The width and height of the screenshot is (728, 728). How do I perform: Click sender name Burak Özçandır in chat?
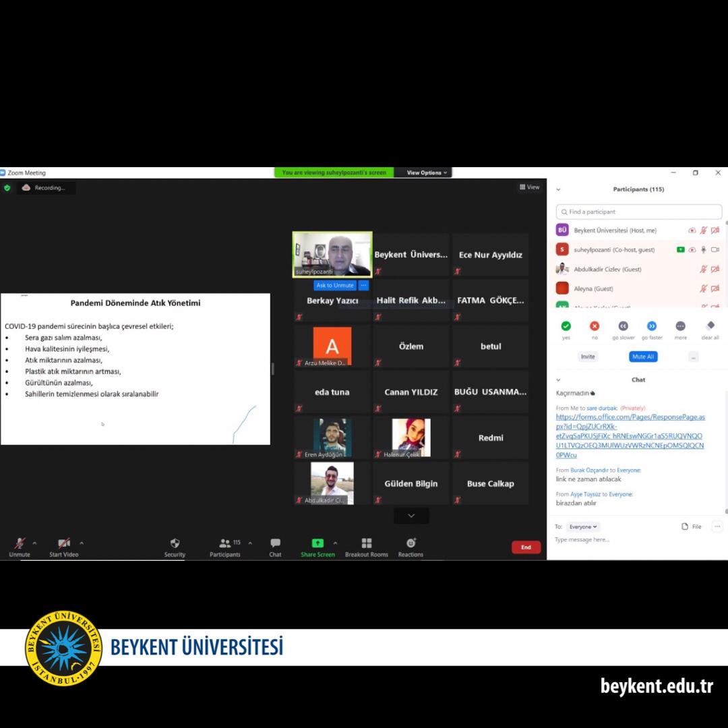tap(588, 471)
